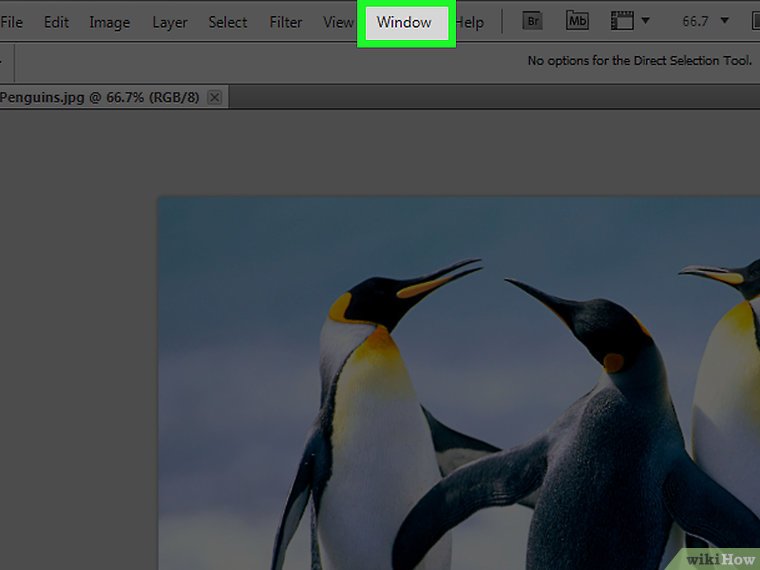Open the Window menu
Viewport: 760px width, 570px height.
coord(404,22)
